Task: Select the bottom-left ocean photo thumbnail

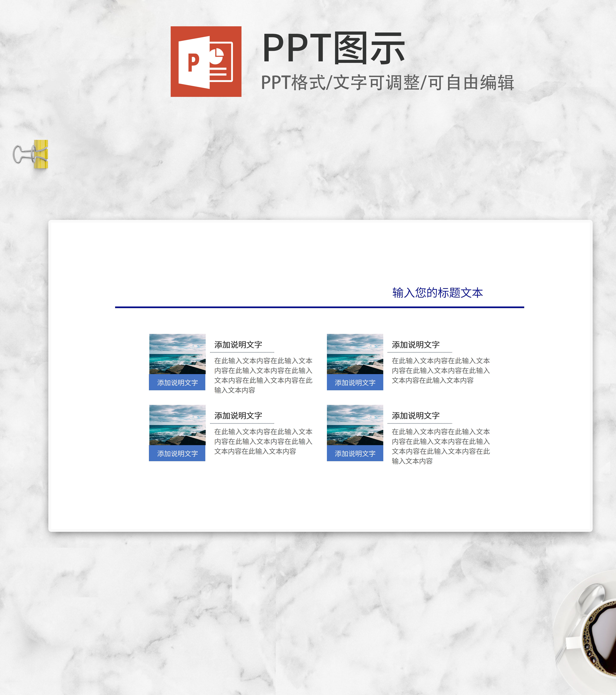Action: point(177,425)
